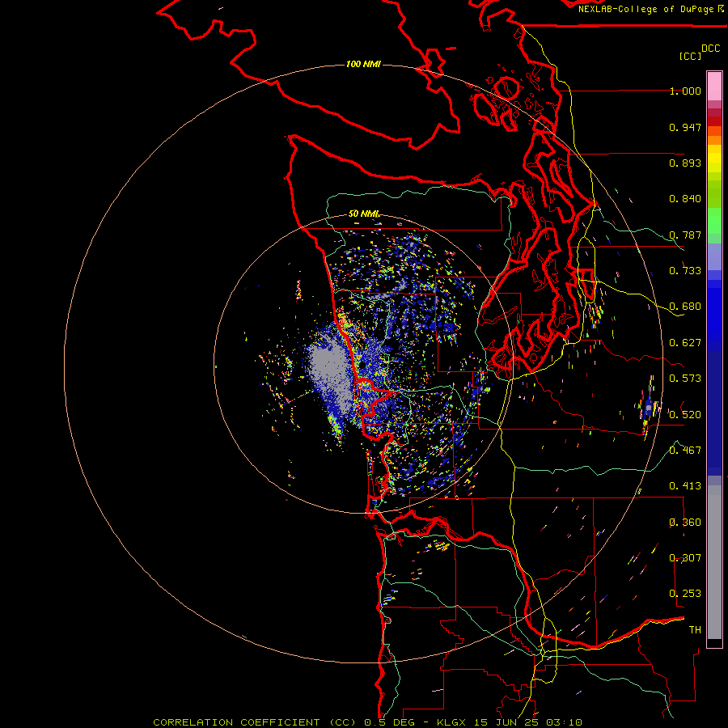Pick the red color bar segment
The image size is (728, 728).
click(714, 121)
